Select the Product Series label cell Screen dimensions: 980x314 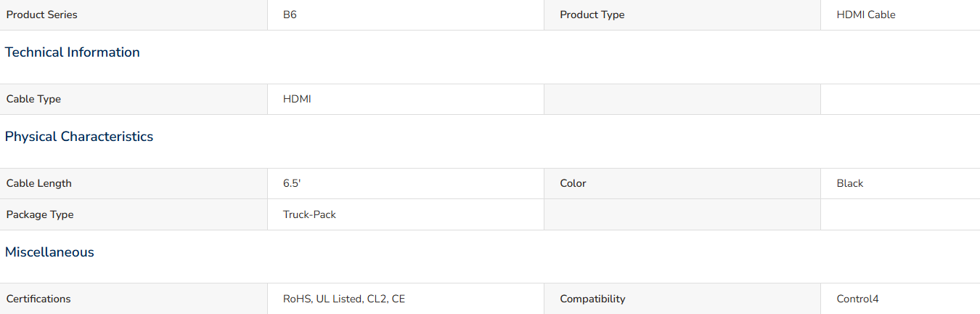tap(134, 15)
